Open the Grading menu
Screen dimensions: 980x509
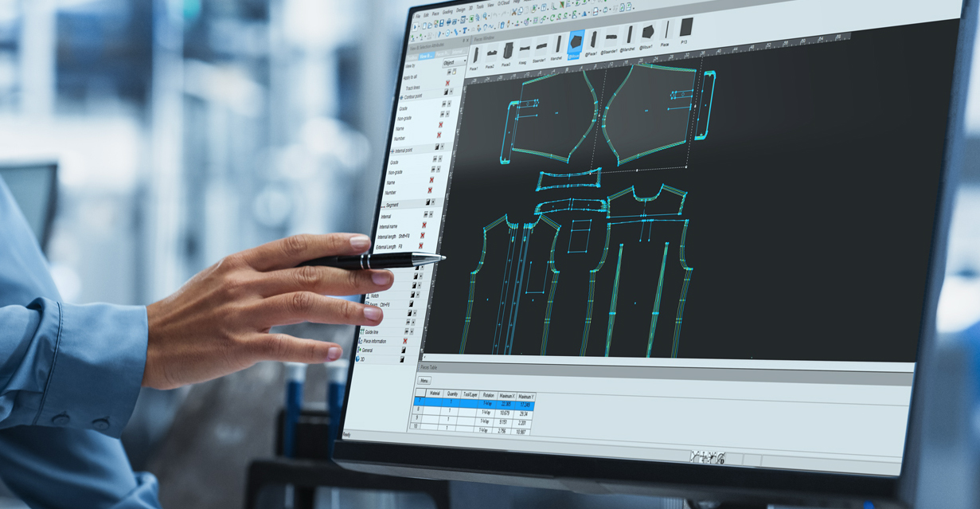pyautogui.click(x=447, y=12)
